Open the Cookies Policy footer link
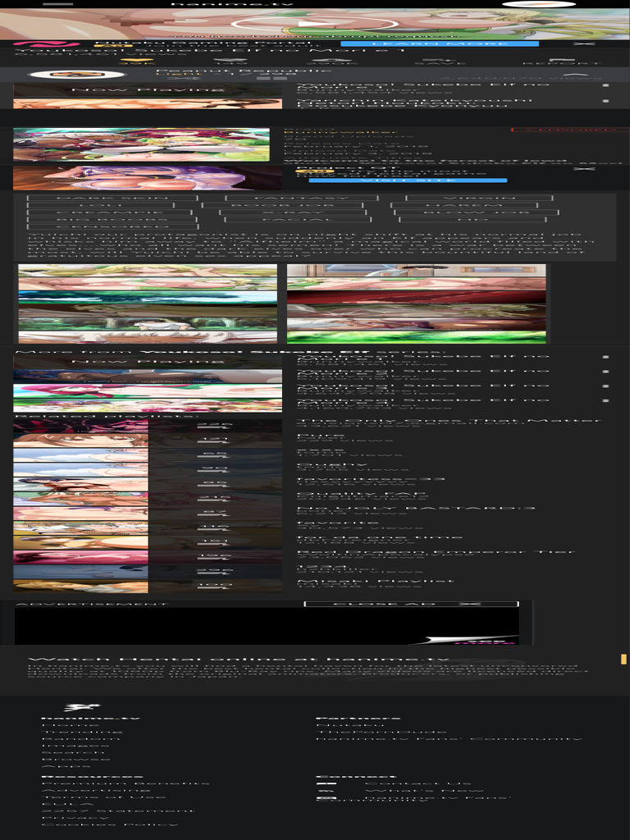The width and height of the screenshot is (630, 840). point(109,824)
